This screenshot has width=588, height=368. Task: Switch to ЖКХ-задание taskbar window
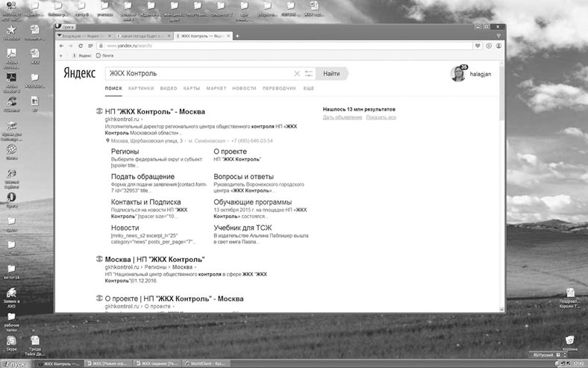(x=157, y=364)
